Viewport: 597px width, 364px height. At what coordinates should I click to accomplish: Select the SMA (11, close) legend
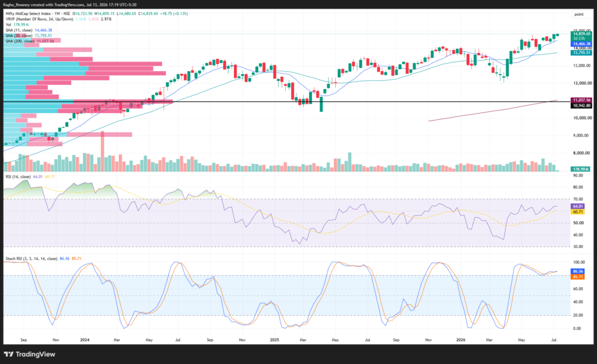[x=19, y=30]
